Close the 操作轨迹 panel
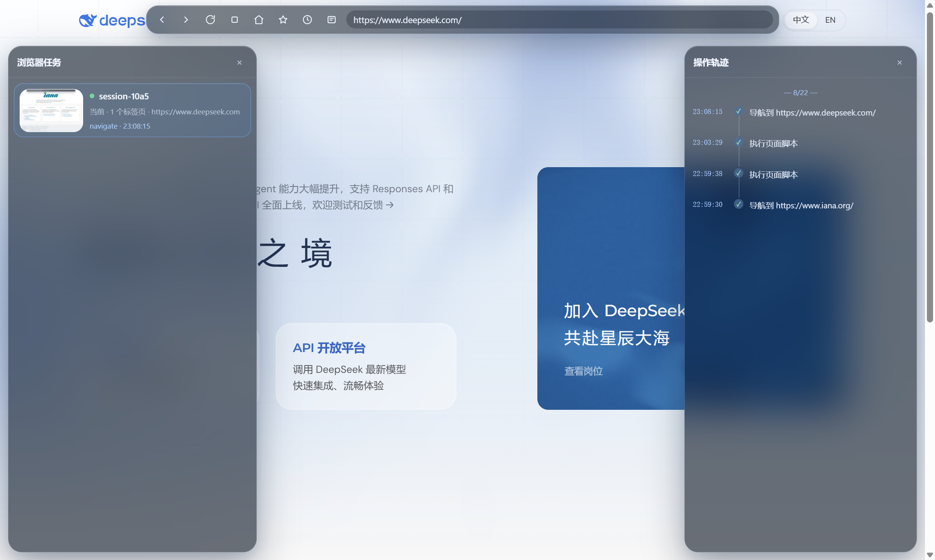The image size is (935, 560). (x=899, y=62)
